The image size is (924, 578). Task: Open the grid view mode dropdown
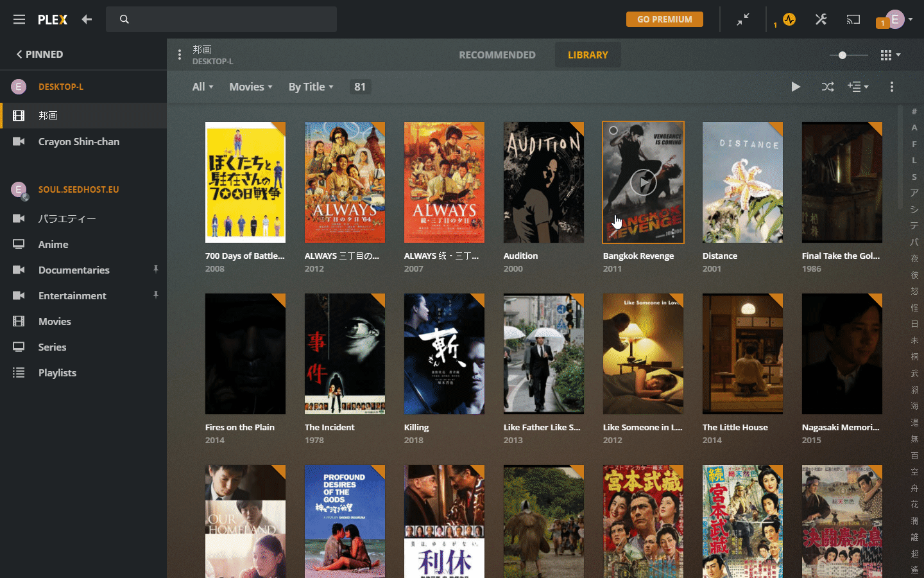point(891,55)
